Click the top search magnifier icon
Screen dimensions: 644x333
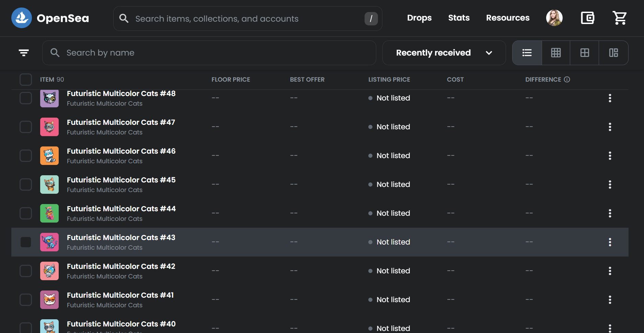pos(124,19)
